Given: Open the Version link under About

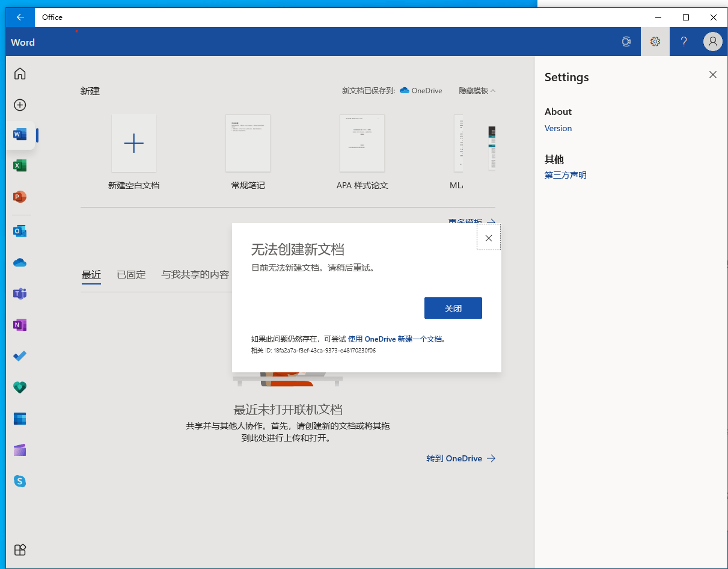Looking at the screenshot, I should tap(558, 128).
